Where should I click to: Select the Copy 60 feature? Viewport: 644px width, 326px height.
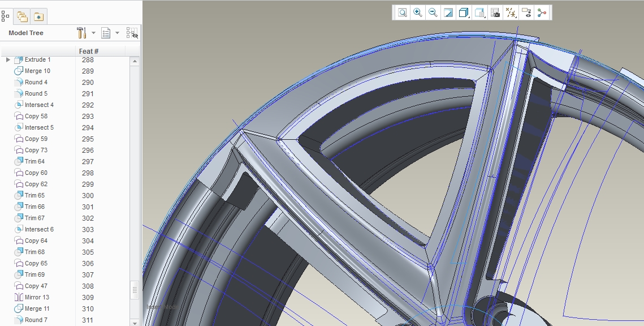(36, 173)
